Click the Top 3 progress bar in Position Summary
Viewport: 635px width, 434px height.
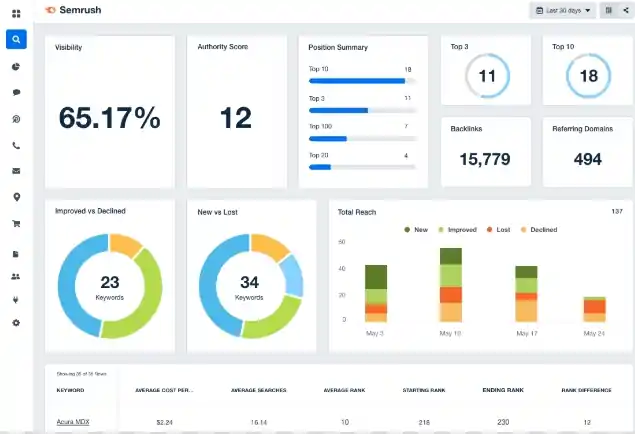362,110
